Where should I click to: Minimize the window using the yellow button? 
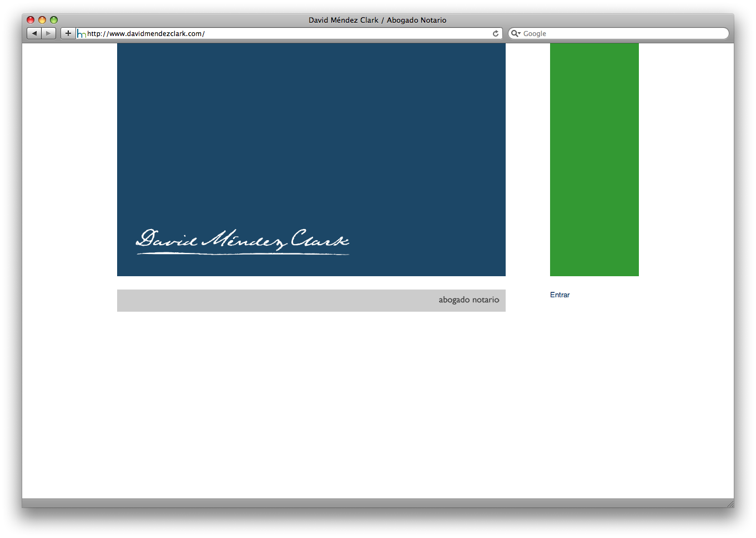click(42, 20)
